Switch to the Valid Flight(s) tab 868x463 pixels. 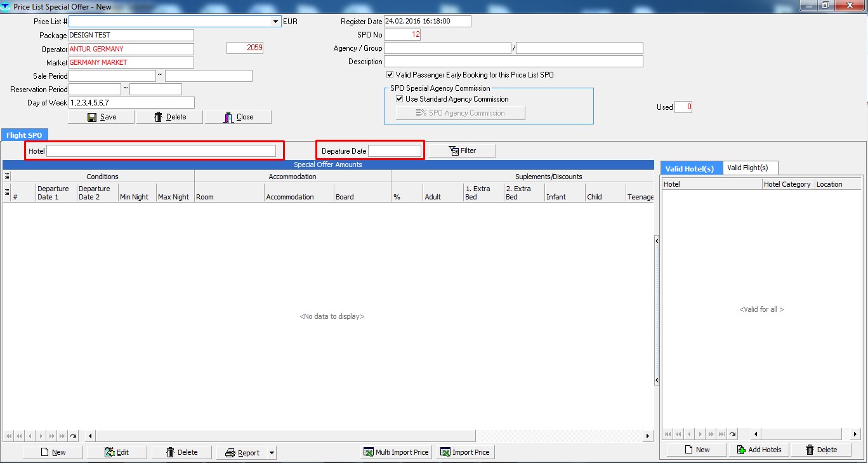(x=750, y=168)
